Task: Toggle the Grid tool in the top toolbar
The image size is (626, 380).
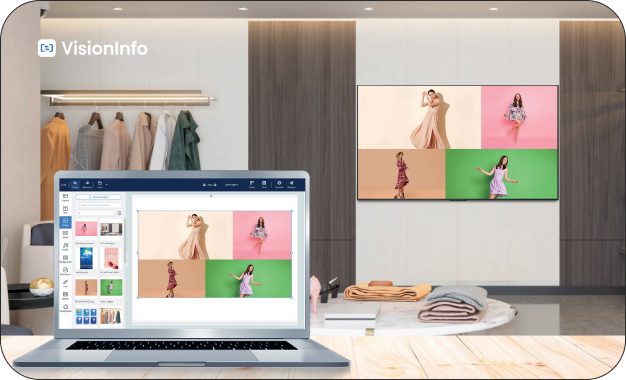Action: click(x=264, y=183)
